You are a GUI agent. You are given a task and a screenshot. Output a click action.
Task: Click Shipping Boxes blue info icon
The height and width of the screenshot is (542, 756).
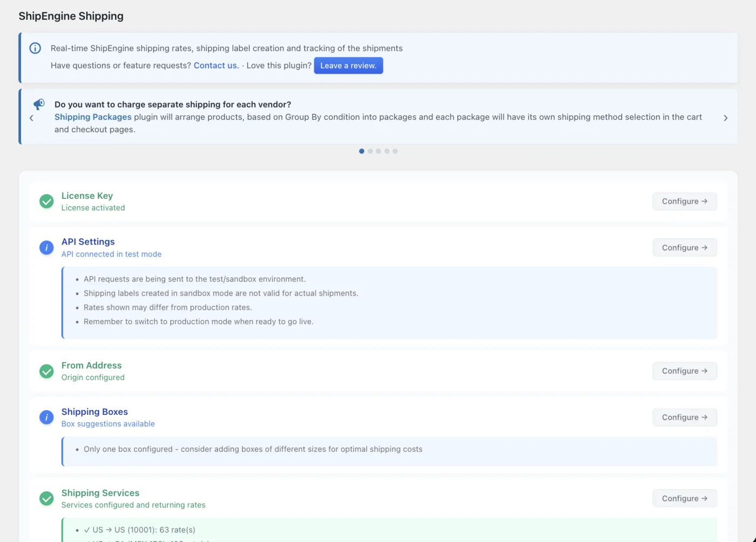(46, 417)
